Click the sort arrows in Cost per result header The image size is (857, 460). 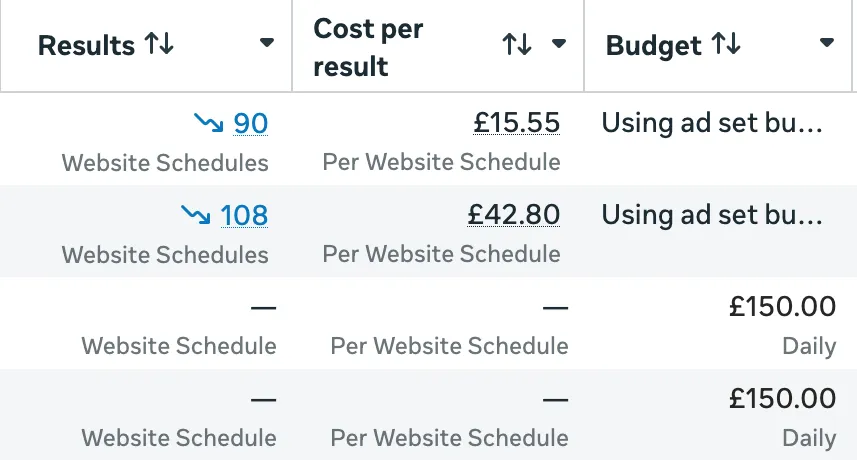pos(517,44)
